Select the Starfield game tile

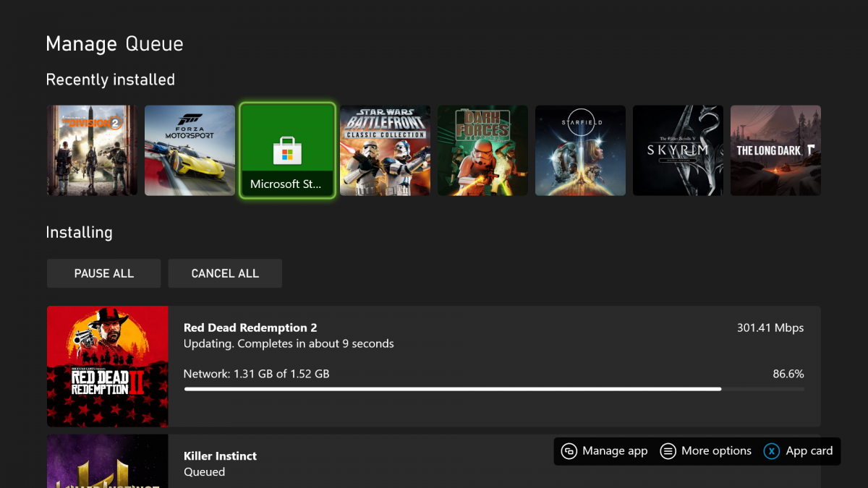tap(580, 150)
